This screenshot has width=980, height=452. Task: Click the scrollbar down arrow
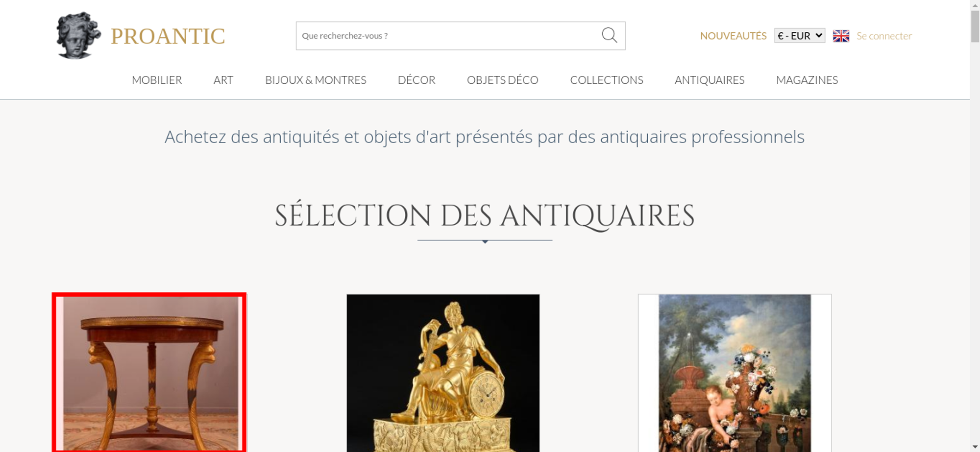click(x=975, y=447)
